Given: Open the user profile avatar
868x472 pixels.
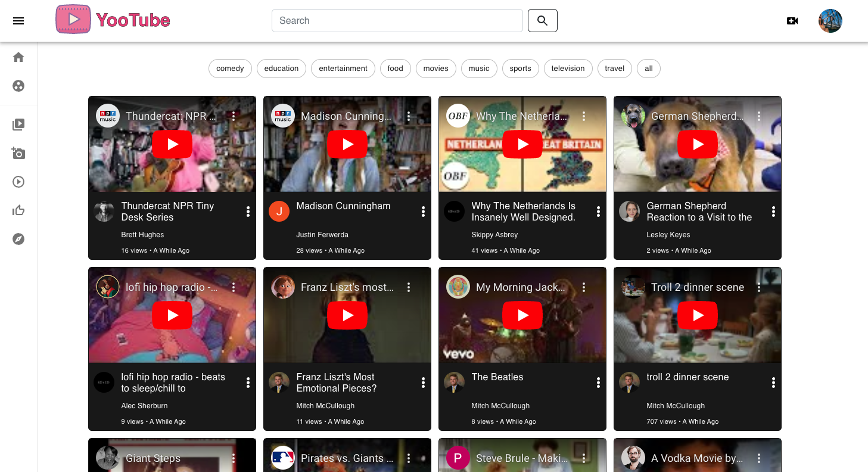Looking at the screenshot, I should (x=830, y=21).
